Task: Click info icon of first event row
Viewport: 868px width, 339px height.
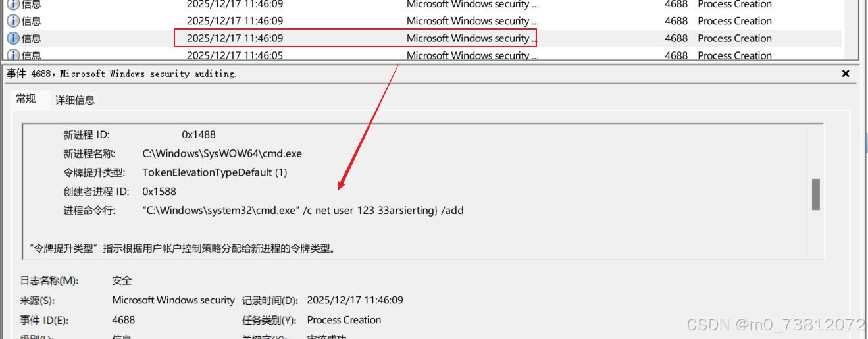Action: [x=13, y=4]
